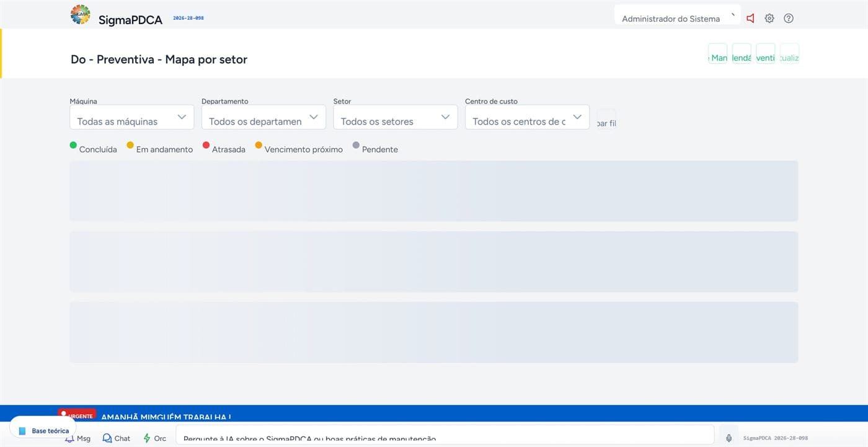Viewport: 868px width, 447px height.
Task: Switch to the Msg tab
Action: [78, 438]
